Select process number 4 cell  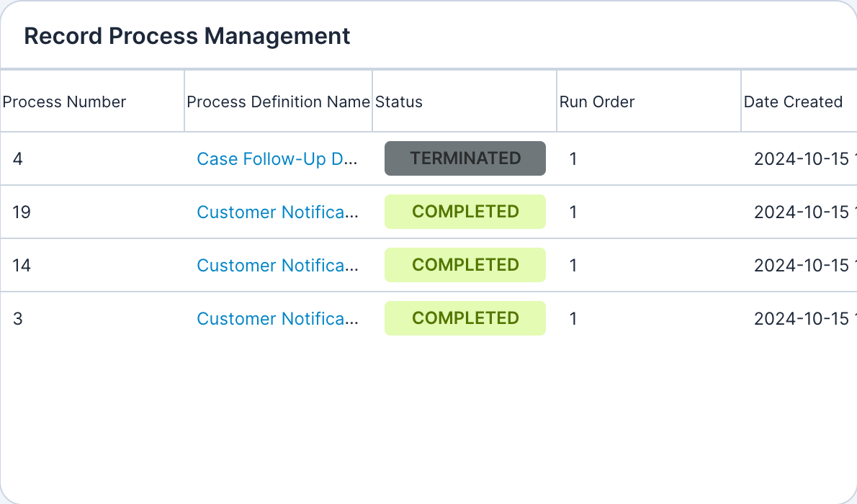click(17, 159)
